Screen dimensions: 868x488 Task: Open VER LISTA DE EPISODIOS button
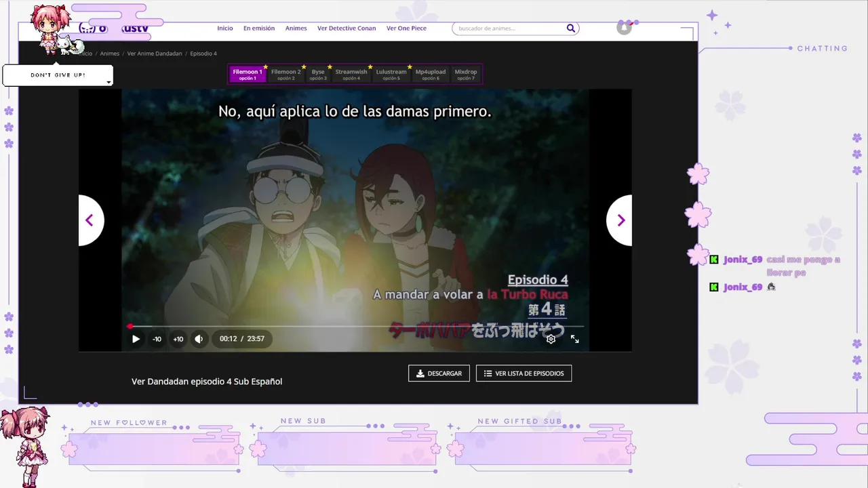pyautogui.click(x=524, y=373)
